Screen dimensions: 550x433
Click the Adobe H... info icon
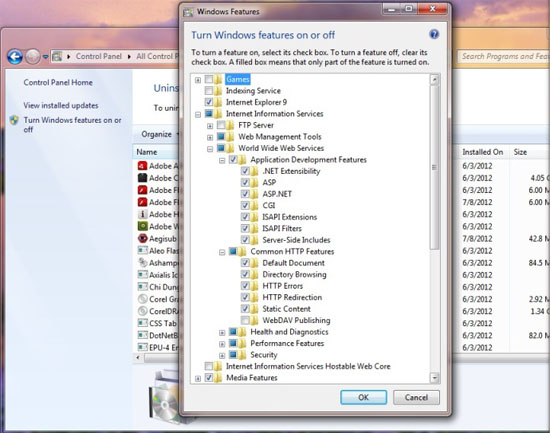tap(142, 214)
